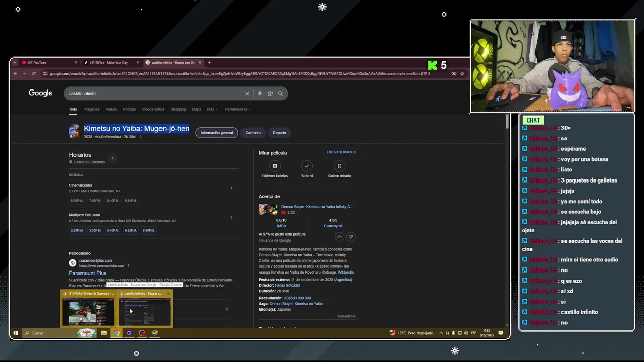
Task: Close the castillo infinito tab
Action: click(200, 63)
